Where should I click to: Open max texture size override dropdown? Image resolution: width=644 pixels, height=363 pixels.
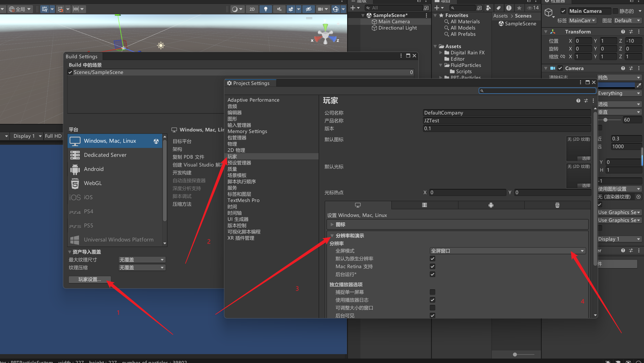point(142,260)
